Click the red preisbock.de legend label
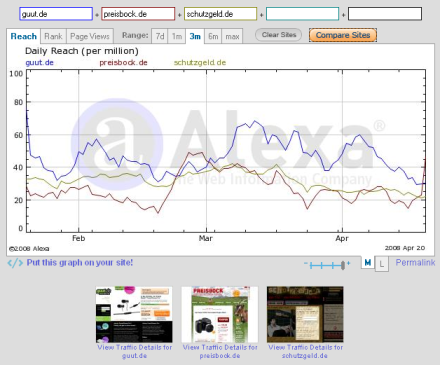Image resolution: width=440 pixels, height=365 pixels. 123,63
